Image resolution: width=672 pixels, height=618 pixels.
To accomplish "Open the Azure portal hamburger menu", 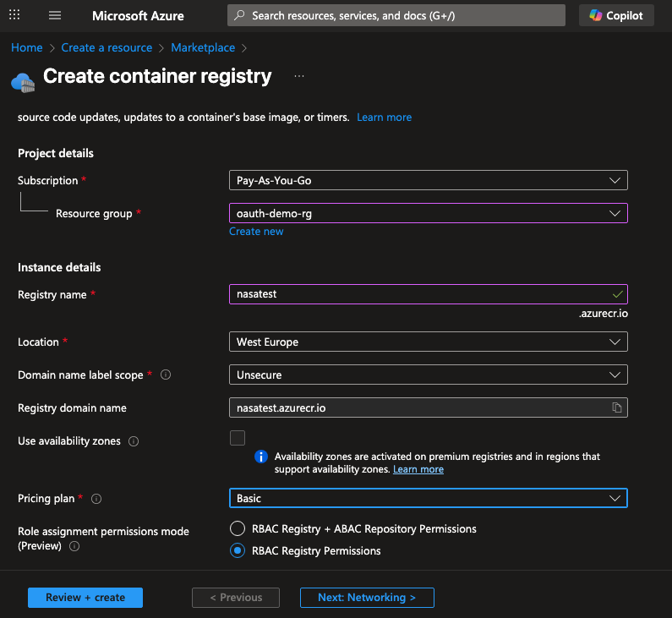I will [x=56, y=15].
